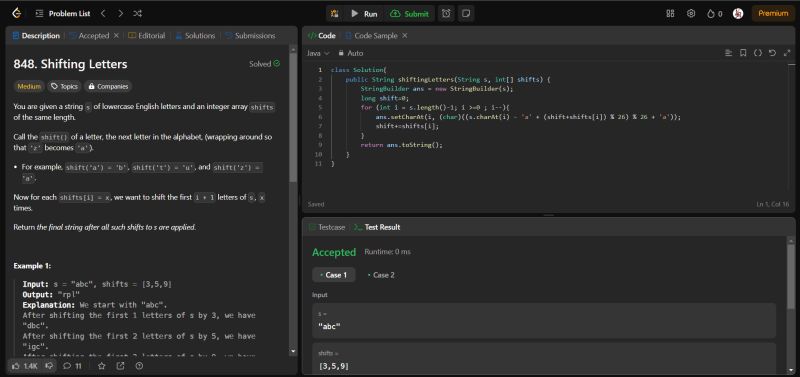Submit the solution
This screenshot has height=377, width=800.
409,14
